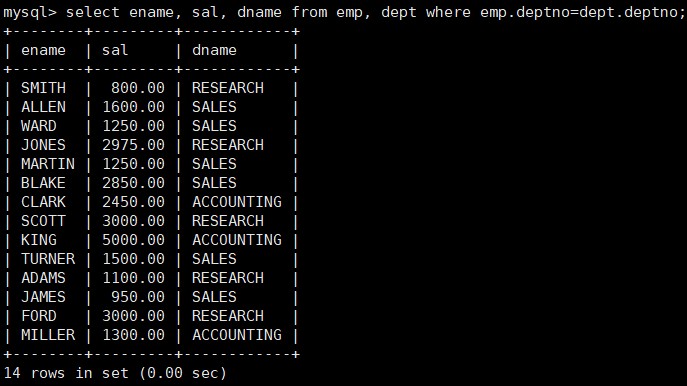Click MILLER's department ACCOUNTING
687x386 pixels.
click(x=237, y=335)
